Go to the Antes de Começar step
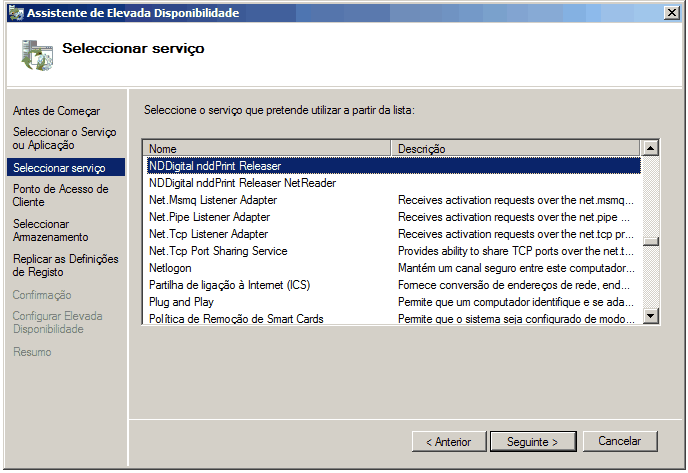 pos(55,111)
